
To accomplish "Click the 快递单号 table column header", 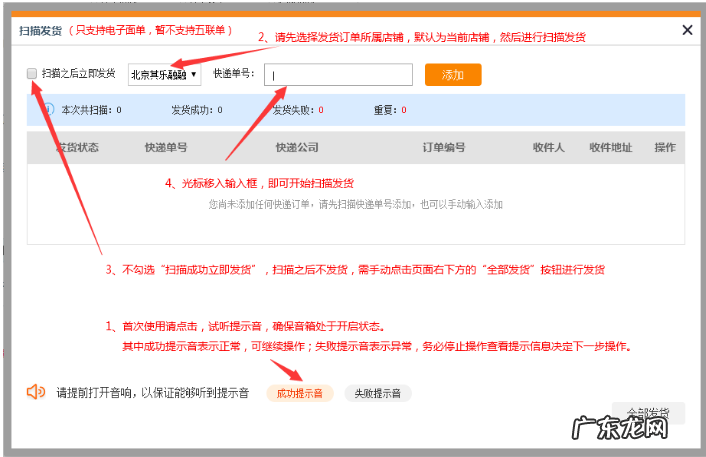I will [x=166, y=147].
